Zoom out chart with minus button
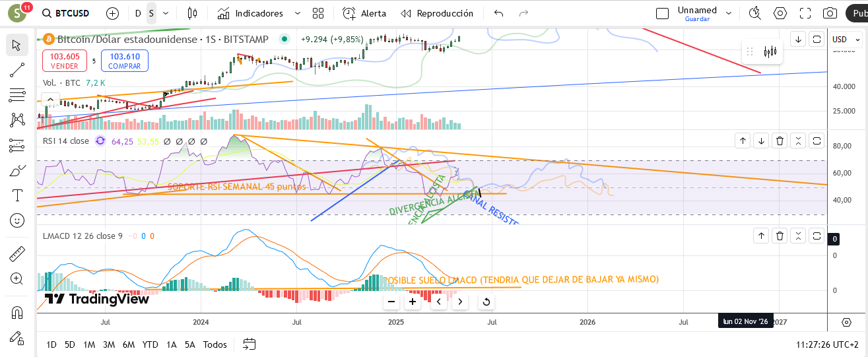Image resolution: width=868 pixels, height=357 pixels. coord(391,302)
